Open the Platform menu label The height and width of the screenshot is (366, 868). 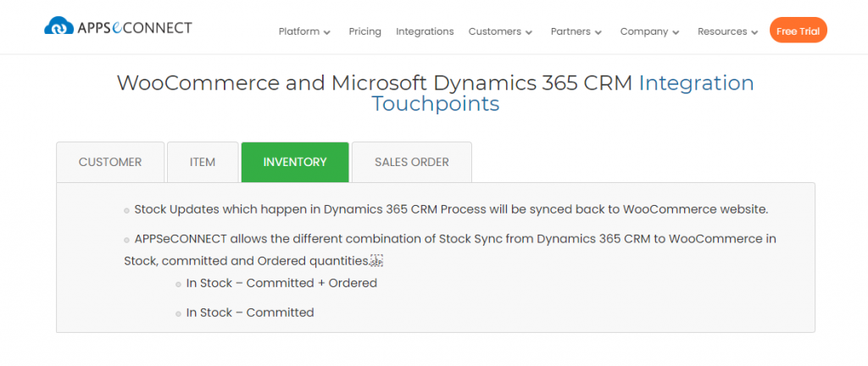(x=299, y=31)
